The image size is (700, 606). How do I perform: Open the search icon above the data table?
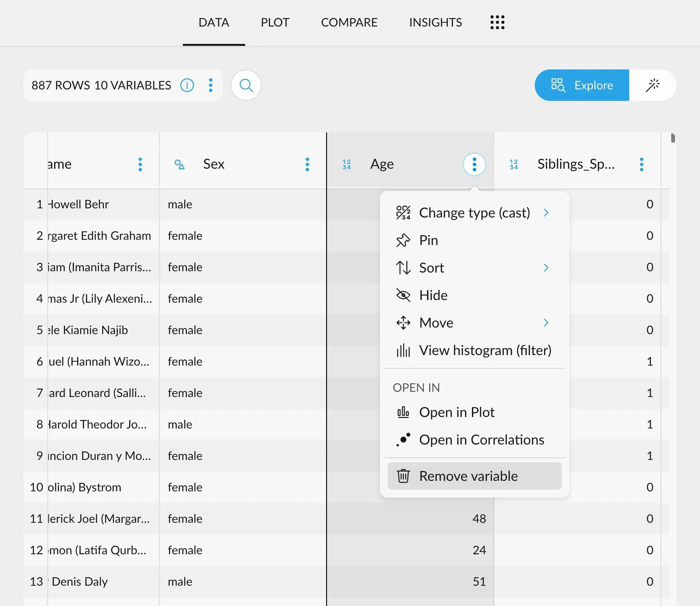[x=246, y=85]
